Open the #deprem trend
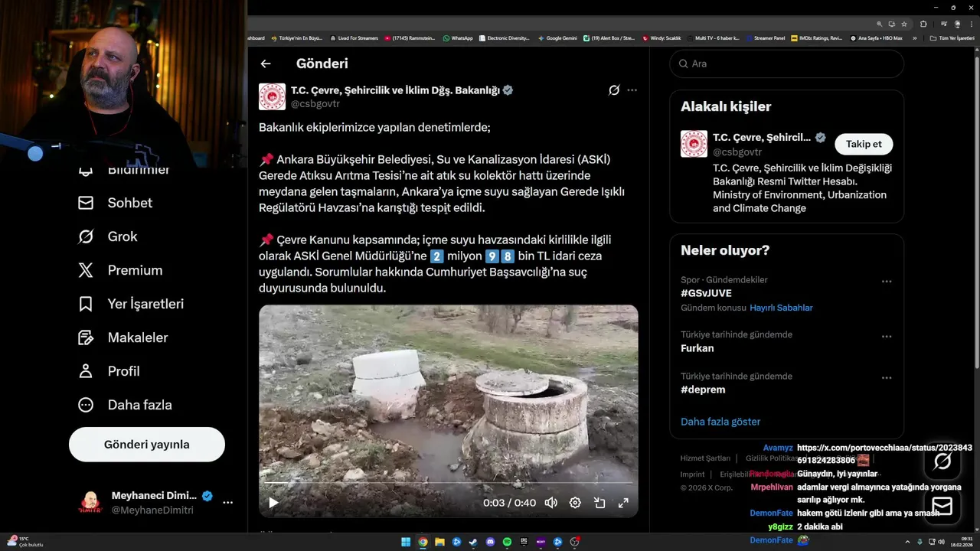 pyautogui.click(x=703, y=390)
